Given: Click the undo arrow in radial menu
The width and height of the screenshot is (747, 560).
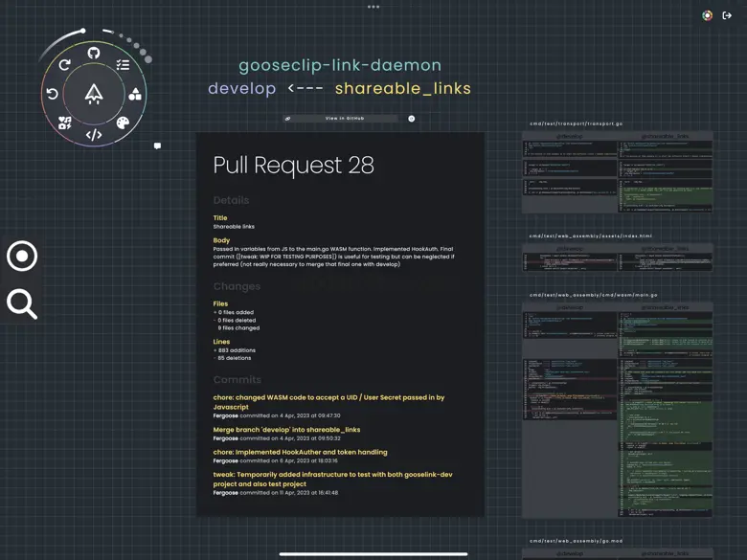Looking at the screenshot, I should pyautogui.click(x=53, y=94).
